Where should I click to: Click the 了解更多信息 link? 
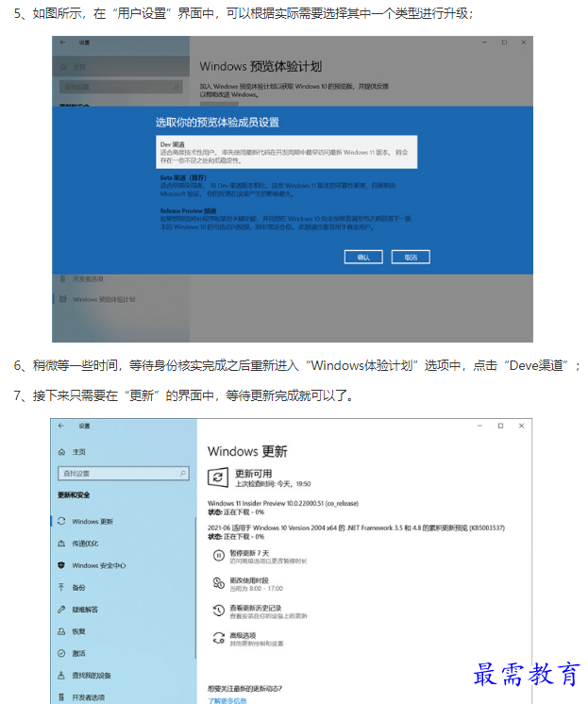(x=227, y=700)
